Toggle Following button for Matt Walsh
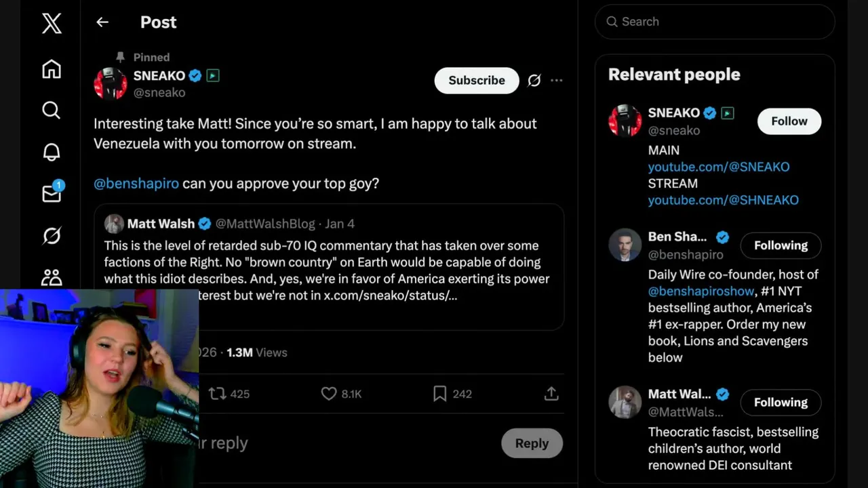868x488 pixels. pyautogui.click(x=781, y=403)
